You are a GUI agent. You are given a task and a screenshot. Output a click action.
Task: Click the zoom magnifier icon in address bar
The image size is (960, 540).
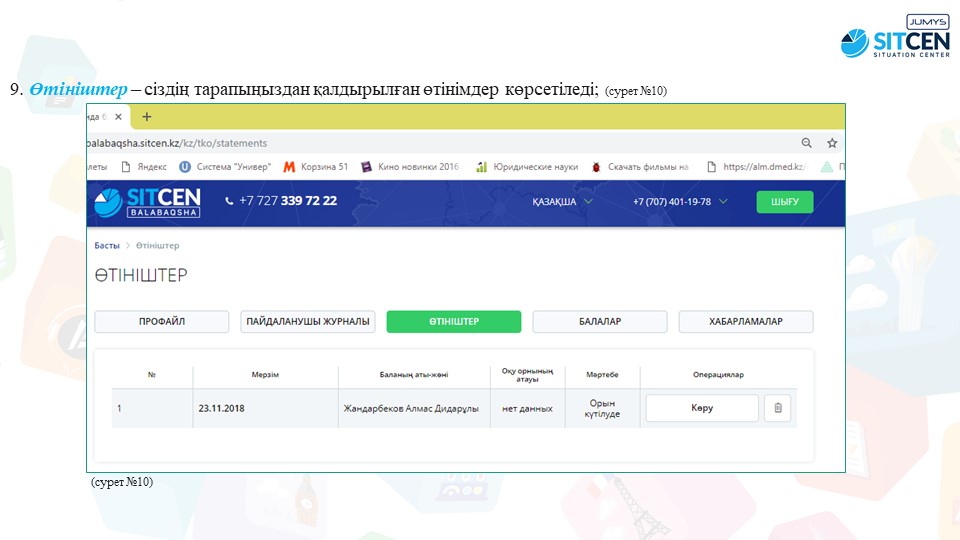coord(806,143)
